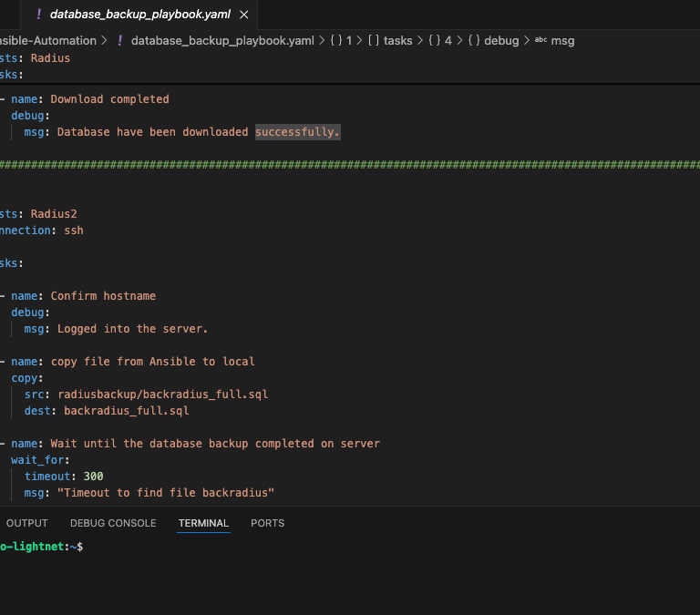Screen dimensions: 700x615
Task: Click the abc string icon before msg
Action: click(540, 40)
